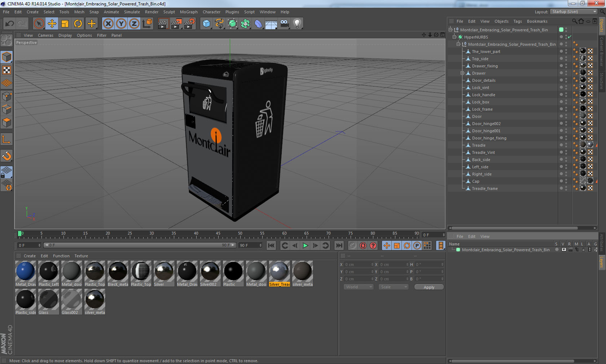Click the Apply button
This screenshot has width=606, height=364.
pyautogui.click(x=429, y=287)
